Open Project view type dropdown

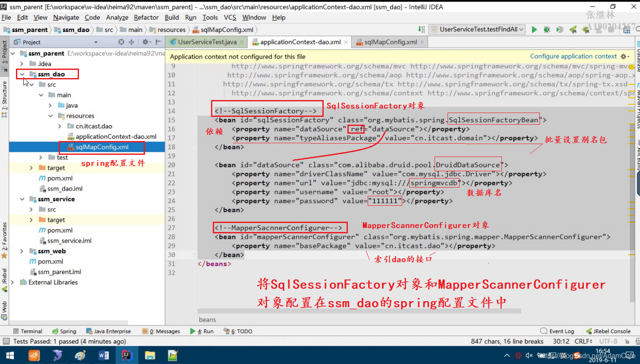pos(96,42)
